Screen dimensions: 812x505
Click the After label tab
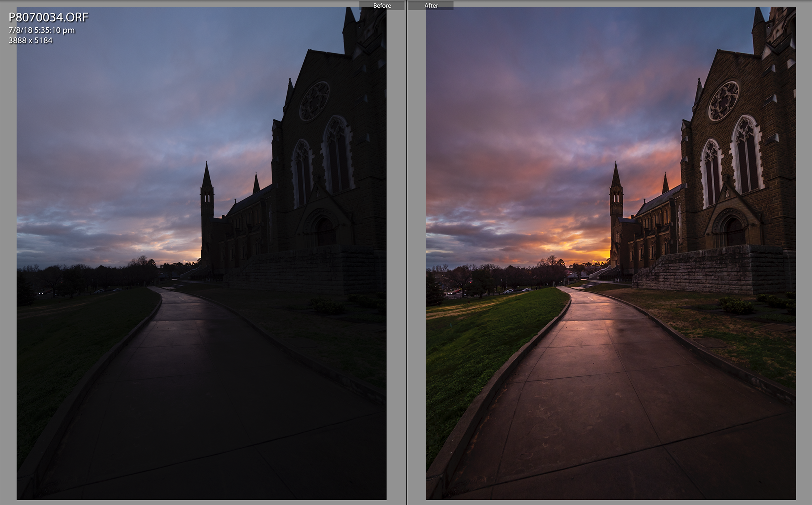pyautogui.click(x=431, y=5)
